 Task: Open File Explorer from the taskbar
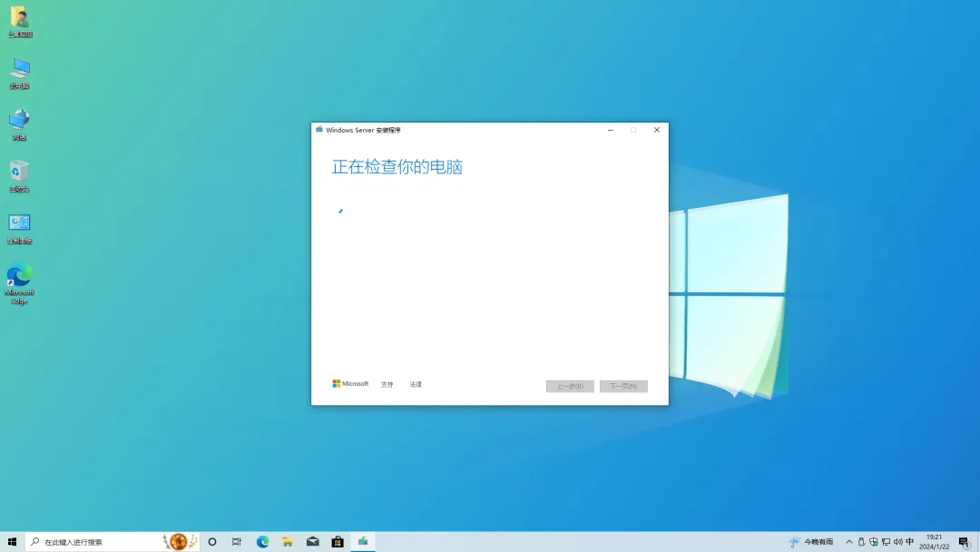[288, 541]
